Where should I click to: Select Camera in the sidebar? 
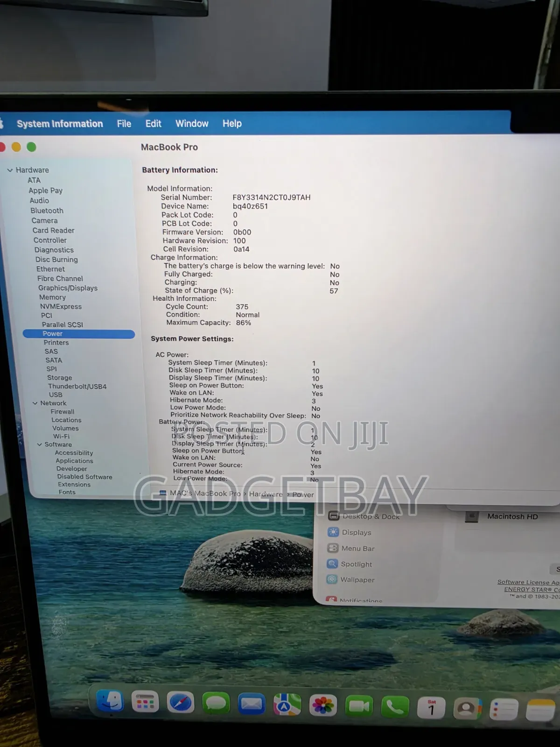44,220
